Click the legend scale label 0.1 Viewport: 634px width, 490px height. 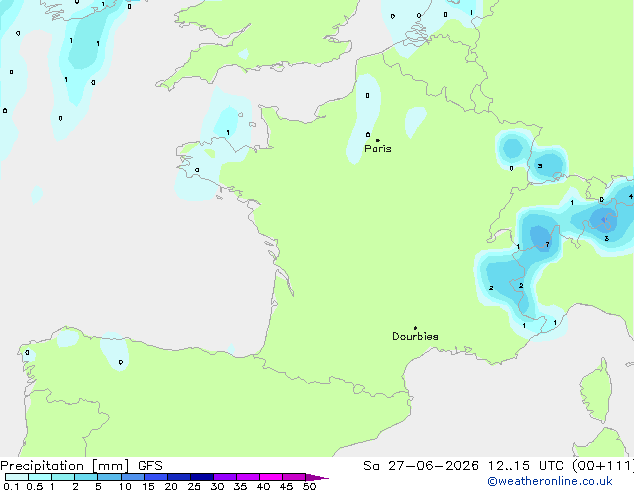click(x=11, y=486)
